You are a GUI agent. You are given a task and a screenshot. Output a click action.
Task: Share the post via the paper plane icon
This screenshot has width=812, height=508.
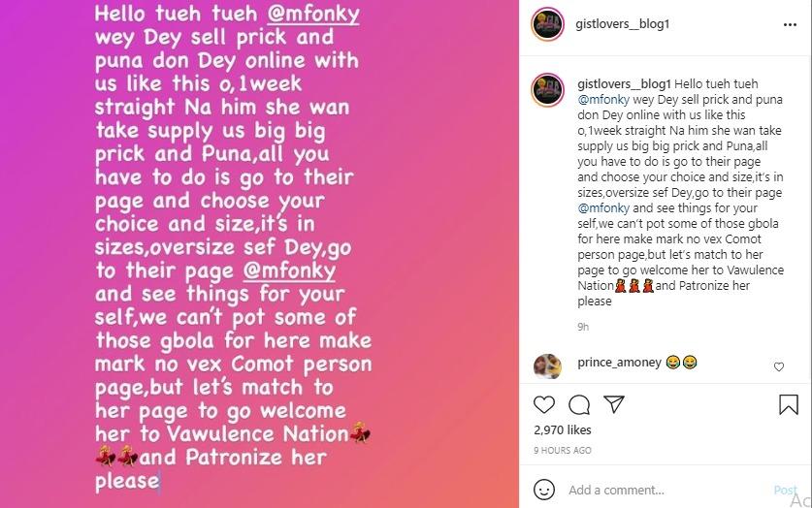click(x=614, y=404)
